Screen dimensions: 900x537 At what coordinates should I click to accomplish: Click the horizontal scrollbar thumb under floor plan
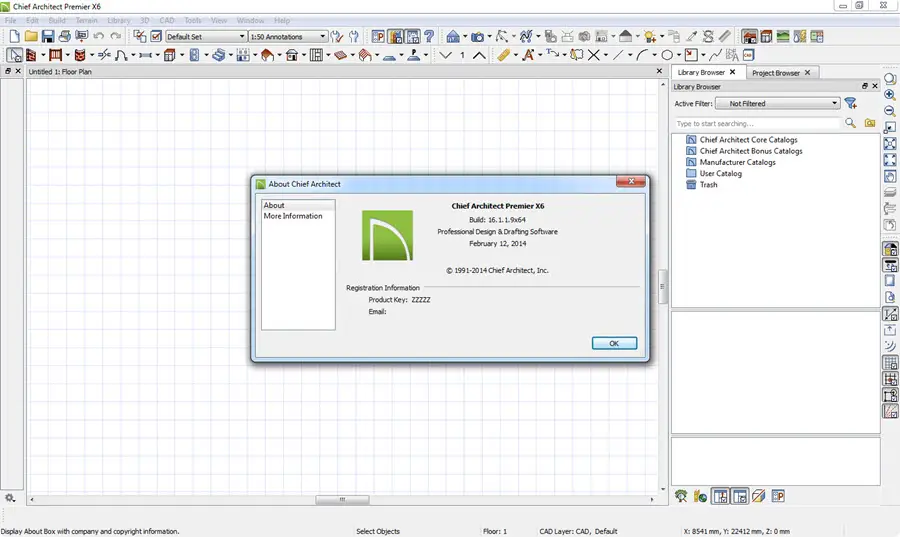342,500
